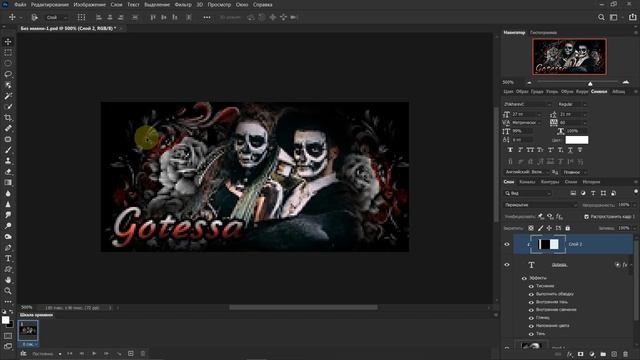Select the Move tool in left toolbar
640x360 pixels.
[x=8, y=42]
